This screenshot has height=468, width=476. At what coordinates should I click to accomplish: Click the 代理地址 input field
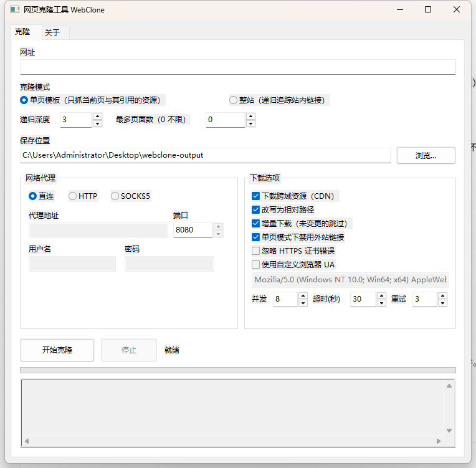click(x=98, y=230)
